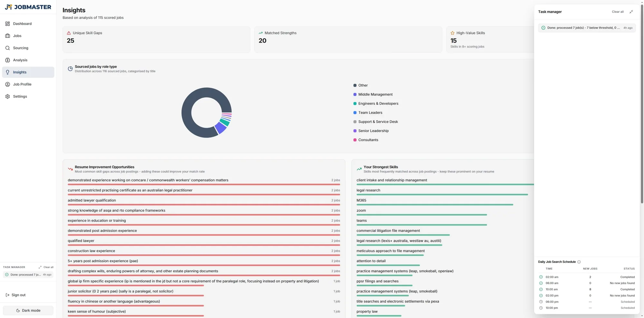Open the Job Profile page
Image resolution: width=644 pixels, height=318 pixels.
click(28, 84)
